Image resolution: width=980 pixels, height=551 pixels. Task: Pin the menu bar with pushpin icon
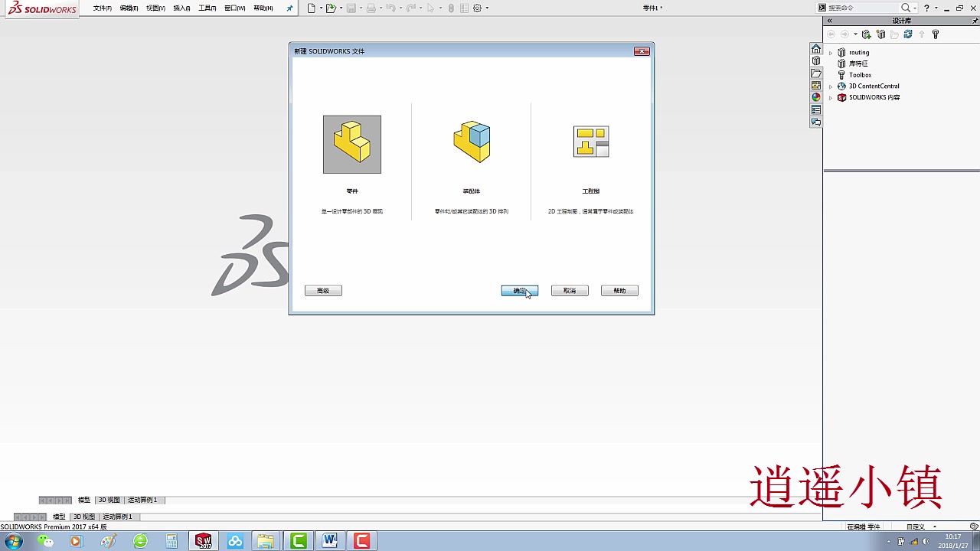click(289, 8)
